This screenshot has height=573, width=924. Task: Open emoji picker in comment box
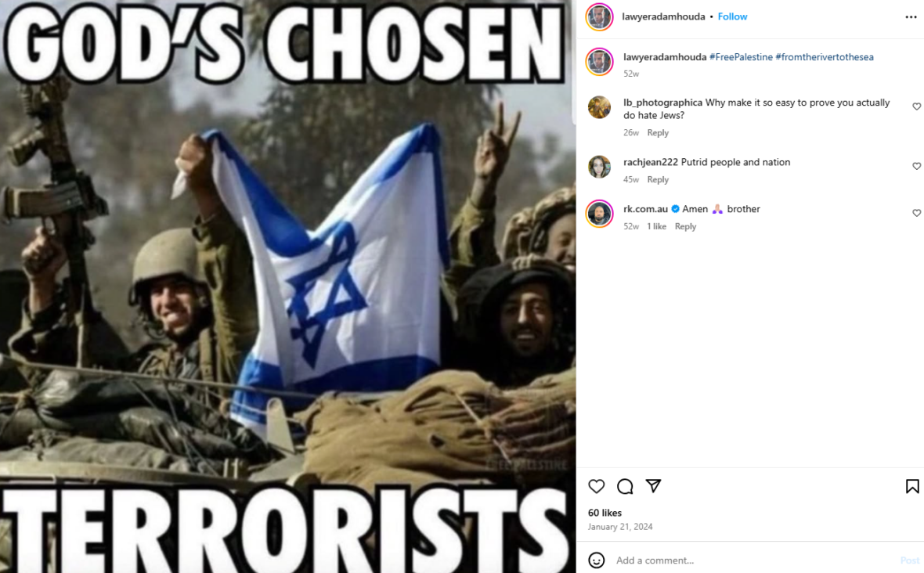pos(597,560)
